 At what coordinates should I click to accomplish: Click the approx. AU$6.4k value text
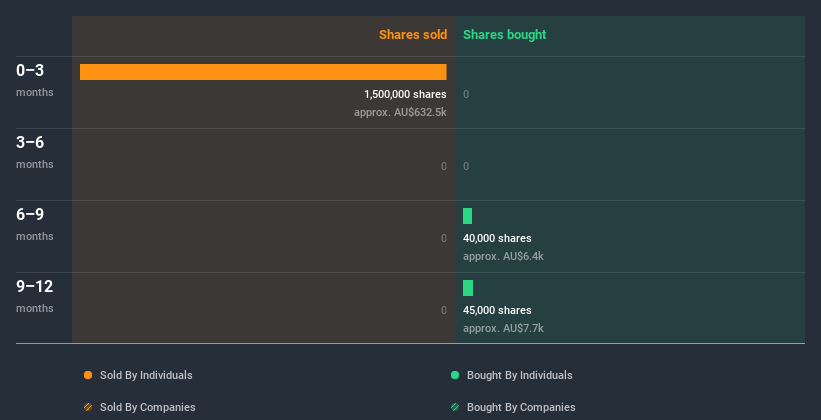point(503,256)
